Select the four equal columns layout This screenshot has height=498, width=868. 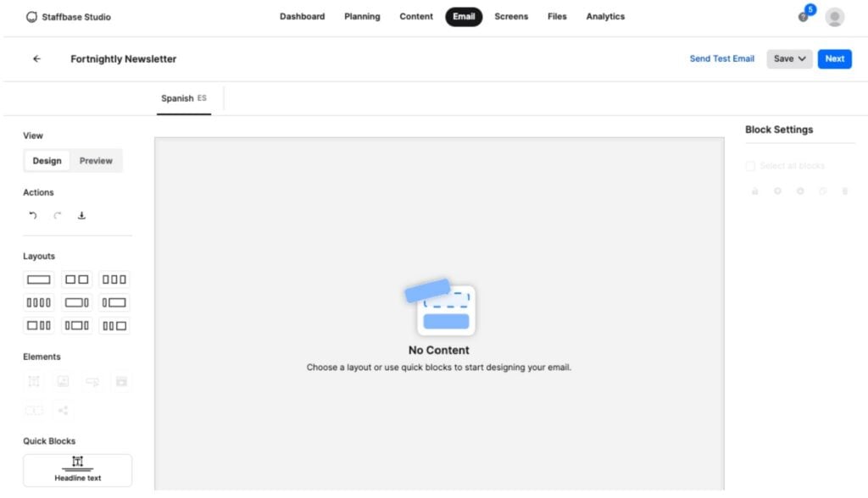pyautogui.click(x=39, y=302)
